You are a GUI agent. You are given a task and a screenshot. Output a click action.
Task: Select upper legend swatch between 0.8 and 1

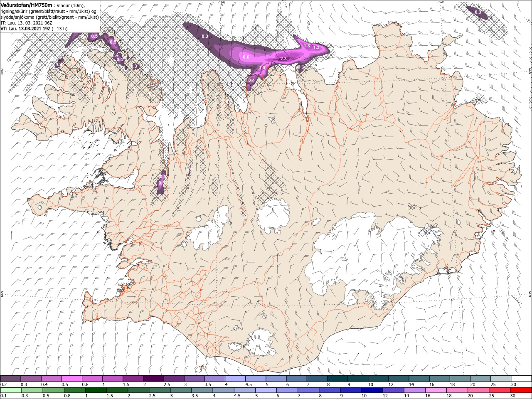(x=92, y=378)
